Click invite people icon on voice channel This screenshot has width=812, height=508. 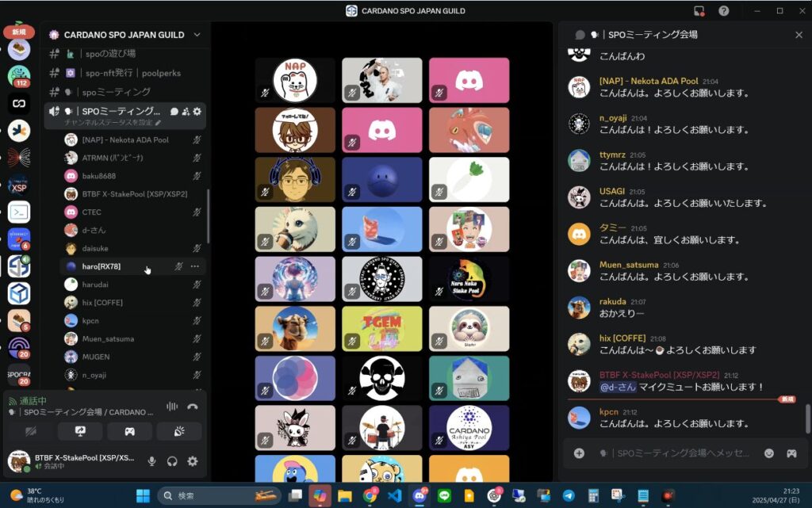[x=186, y=111]
